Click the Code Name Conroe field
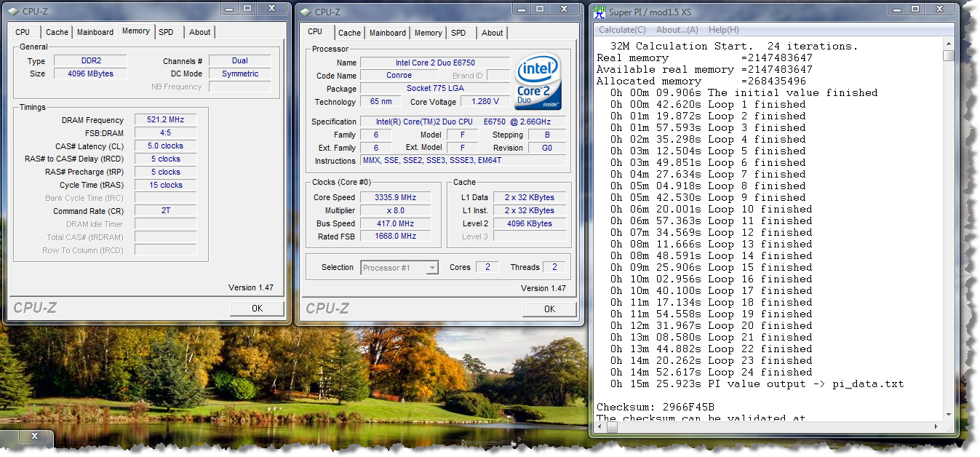Viewport: 980px width, 457px height. (x=399, y=76)
